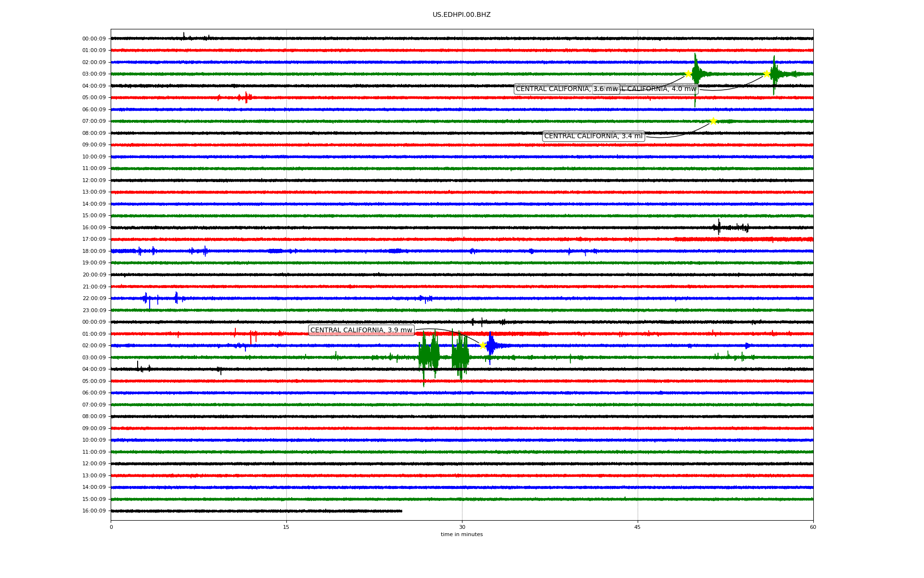924x578 pixels.
Task: Click the CENTRAL CALIFORNIA, 3.9 mw label
Action: pyautogui.click(x=361, y=330)
